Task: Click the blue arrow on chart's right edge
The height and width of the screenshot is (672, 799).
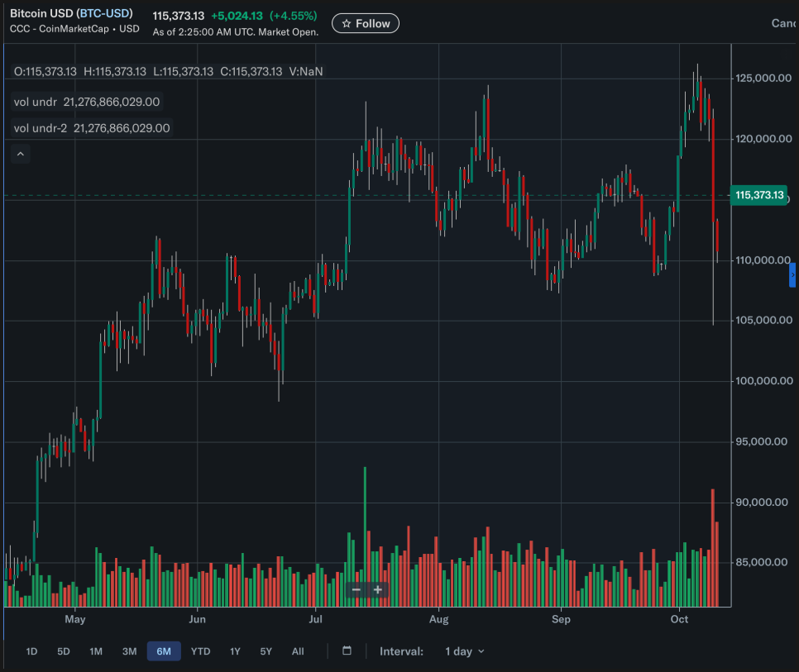Action: pyautogui.click(x=793, y=274)
